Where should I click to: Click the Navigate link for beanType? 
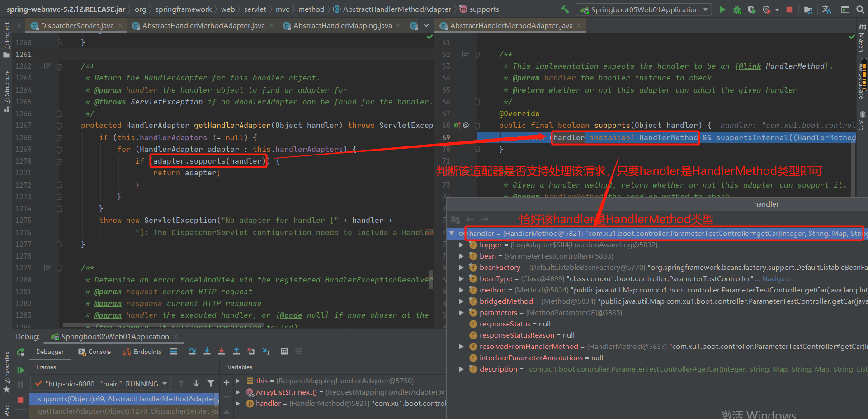coord(777,279)
